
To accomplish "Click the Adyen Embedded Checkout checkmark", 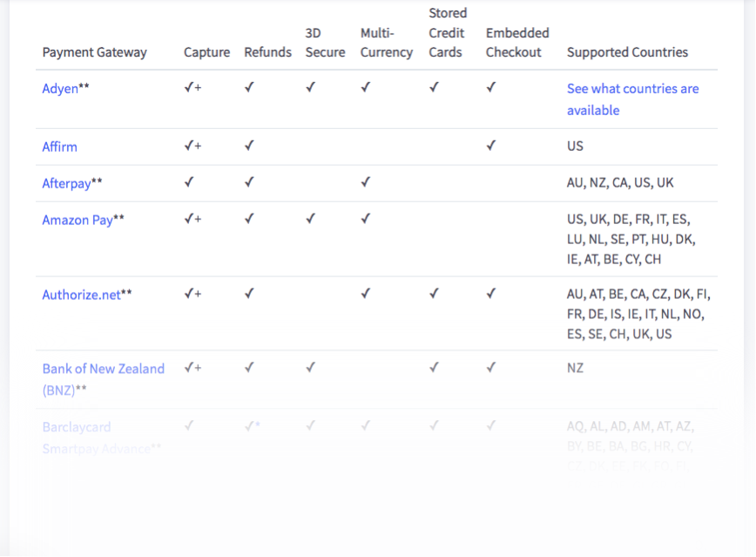I will (x=491, y=87).
